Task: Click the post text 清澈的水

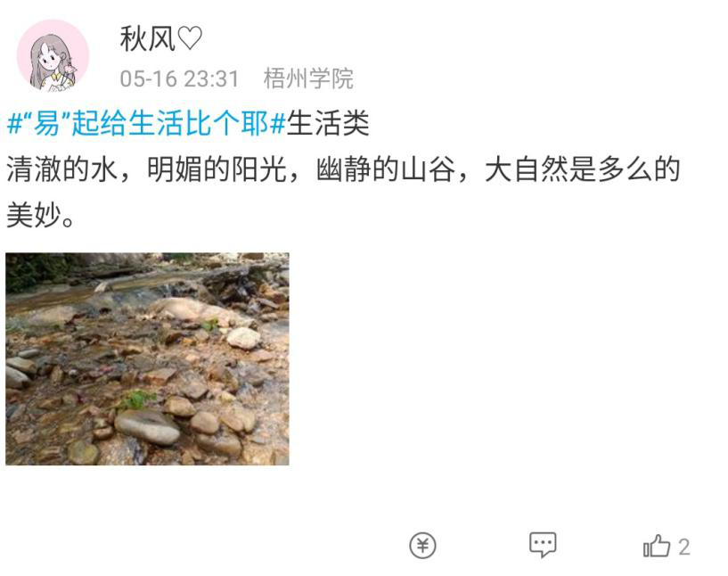Action: coord(61,169)
